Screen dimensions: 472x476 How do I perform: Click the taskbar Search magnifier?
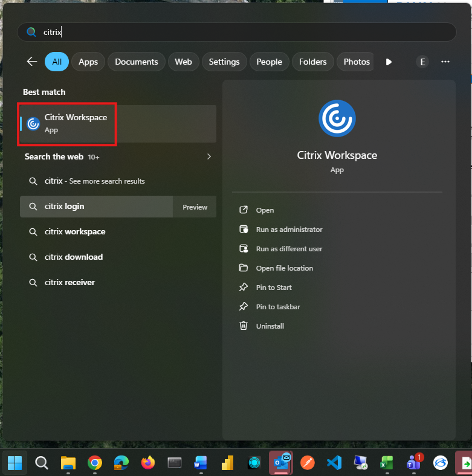click(x=41, y=463)
